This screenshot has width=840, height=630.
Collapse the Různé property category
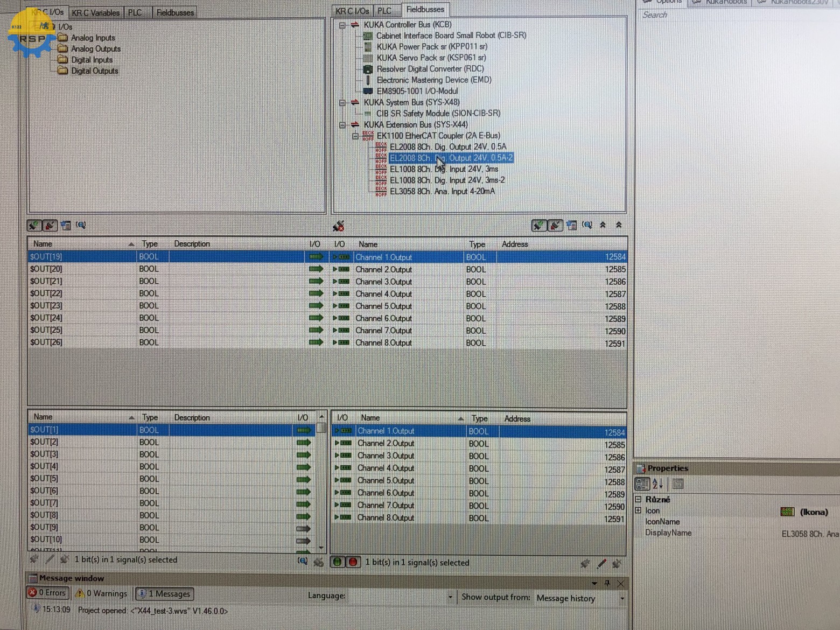639,499
